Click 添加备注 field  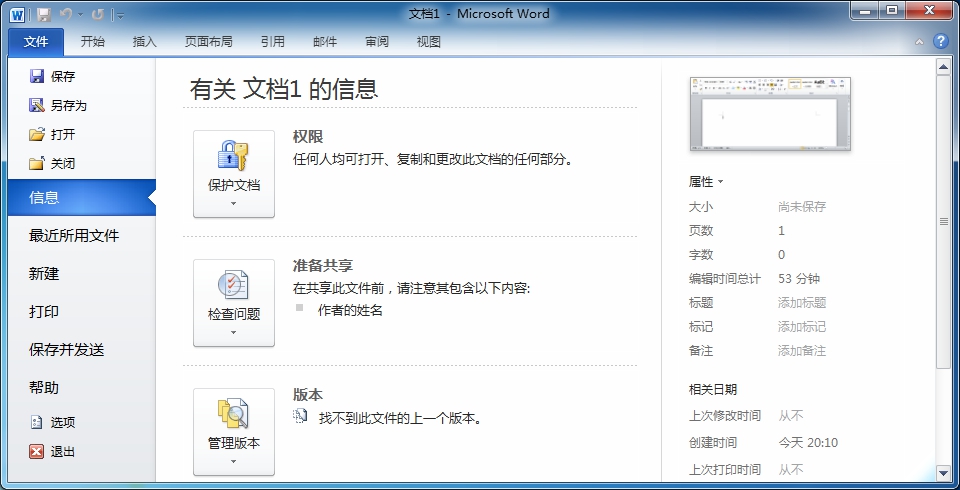[x=801, y=350]
